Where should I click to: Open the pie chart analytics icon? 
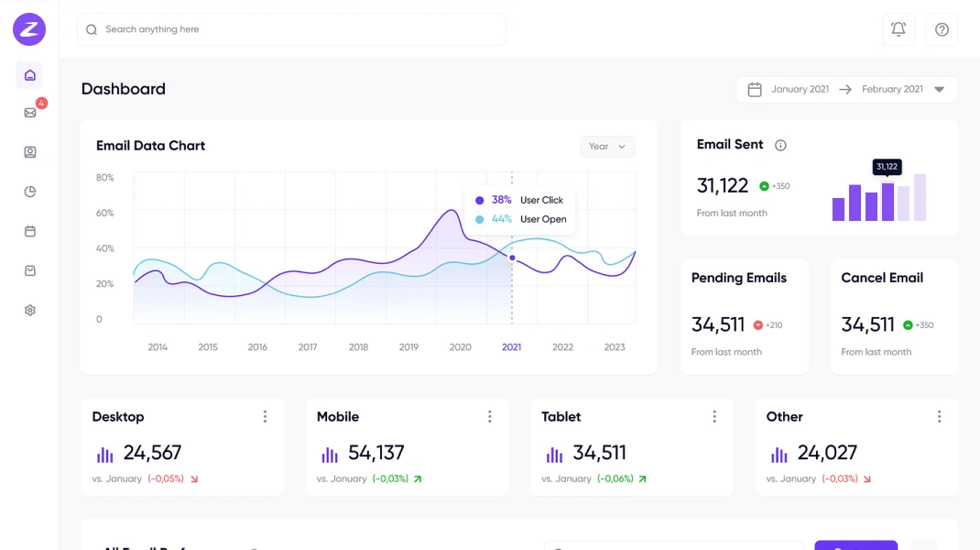coord(29,192)
